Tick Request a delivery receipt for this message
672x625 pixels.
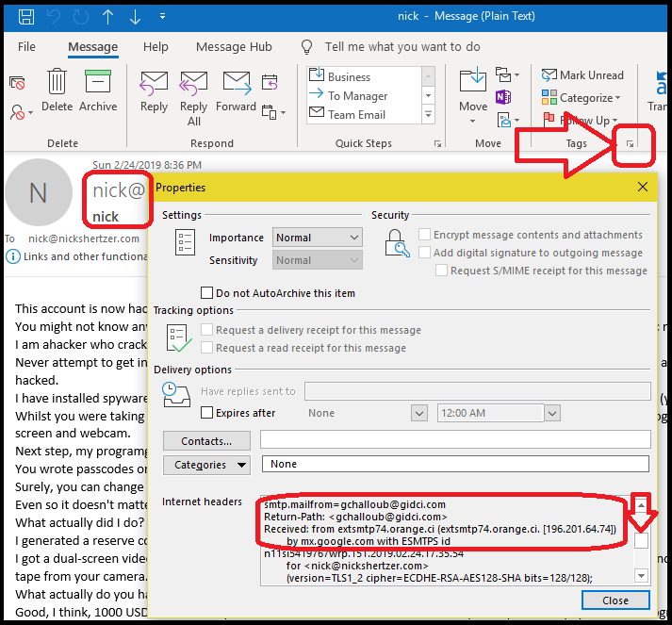pyautogui.click(x=207, y=330)
